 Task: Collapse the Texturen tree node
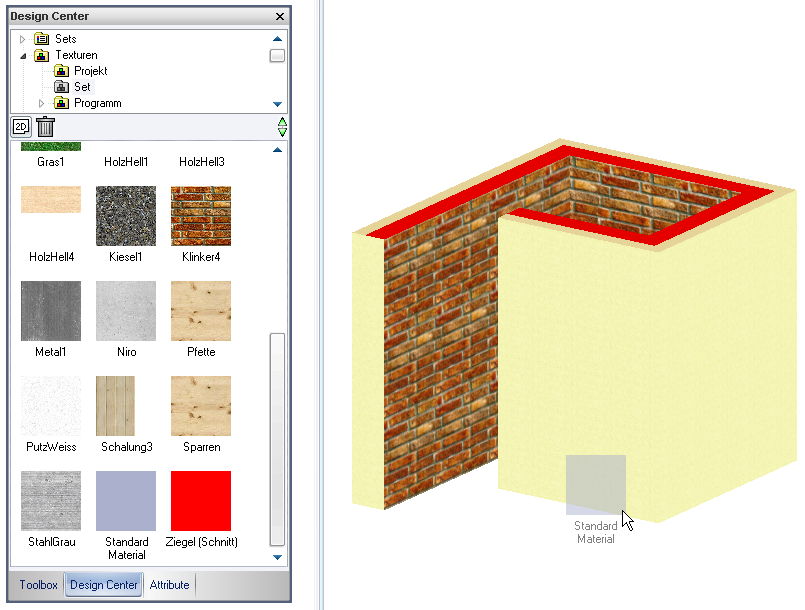23,56
